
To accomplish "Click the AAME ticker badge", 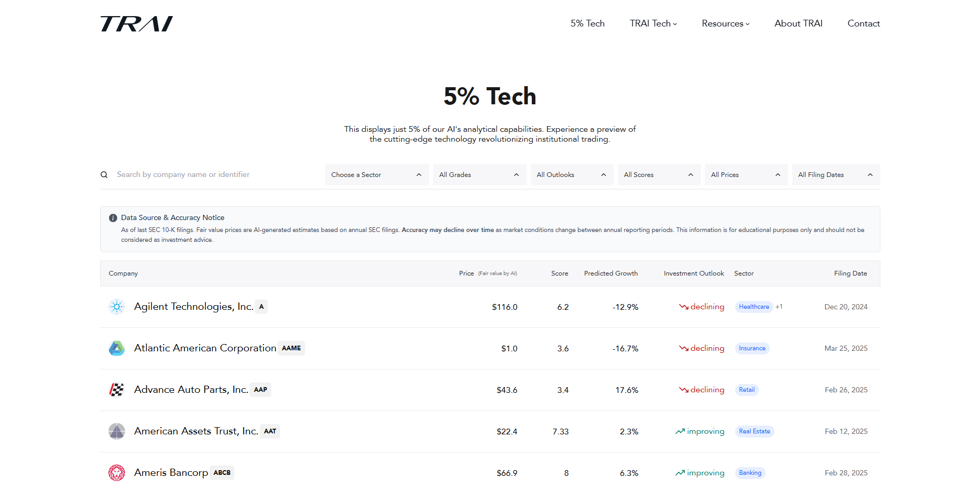I will 291,348.
